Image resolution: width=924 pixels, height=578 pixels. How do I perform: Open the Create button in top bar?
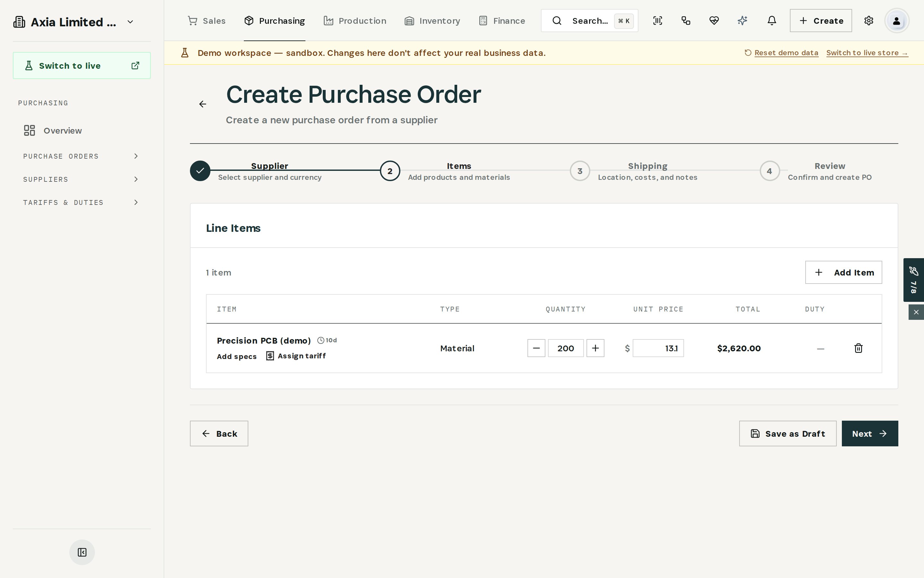coord(820,21)
